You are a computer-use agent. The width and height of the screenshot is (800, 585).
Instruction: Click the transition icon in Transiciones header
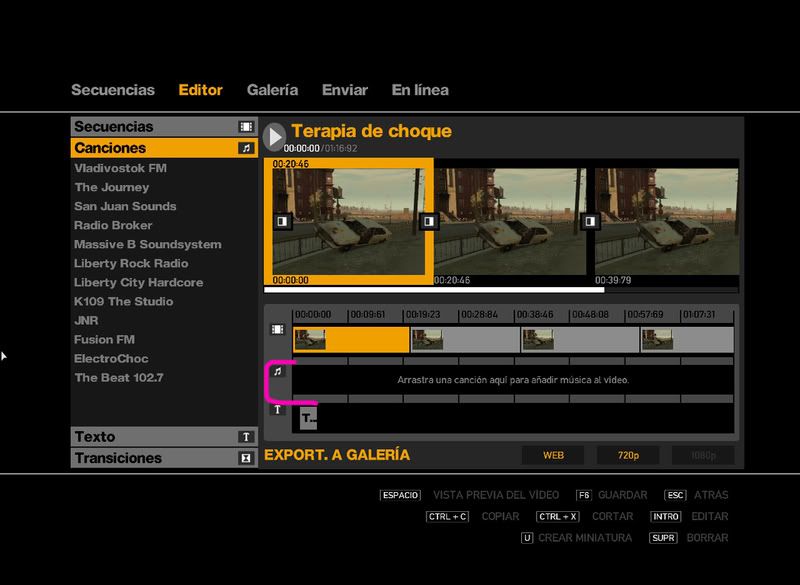tap(246, 458)
